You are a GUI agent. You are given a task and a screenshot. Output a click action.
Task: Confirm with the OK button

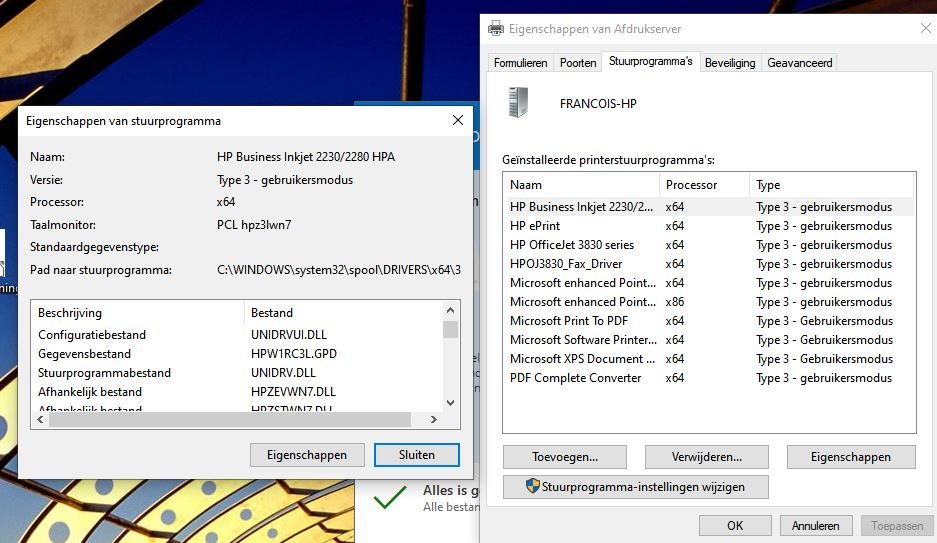735,526
